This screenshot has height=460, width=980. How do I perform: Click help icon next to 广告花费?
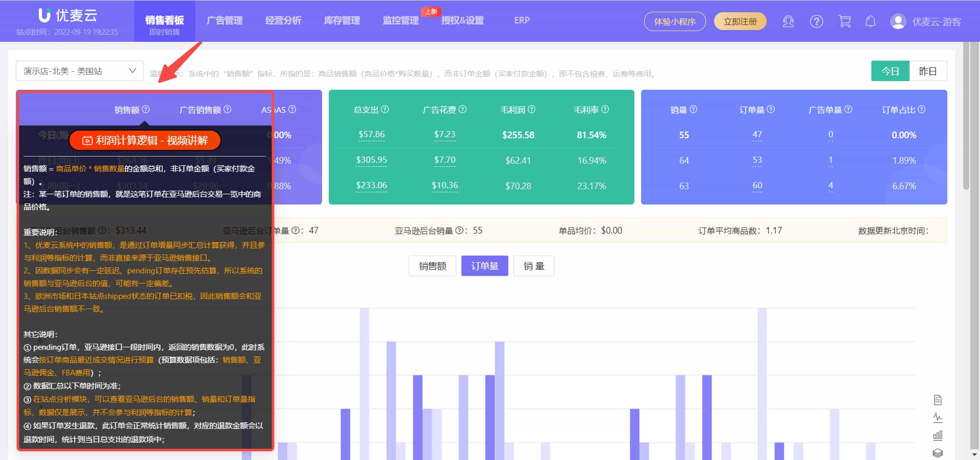point(463,110)
